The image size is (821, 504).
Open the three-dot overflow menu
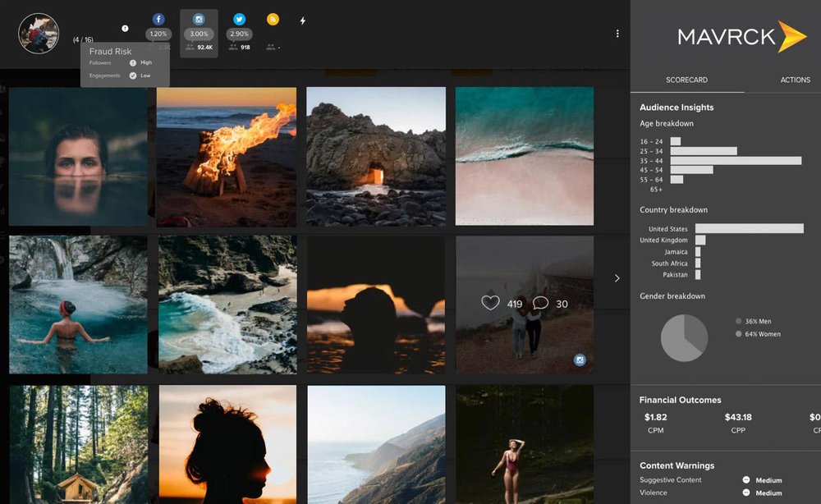618,32
